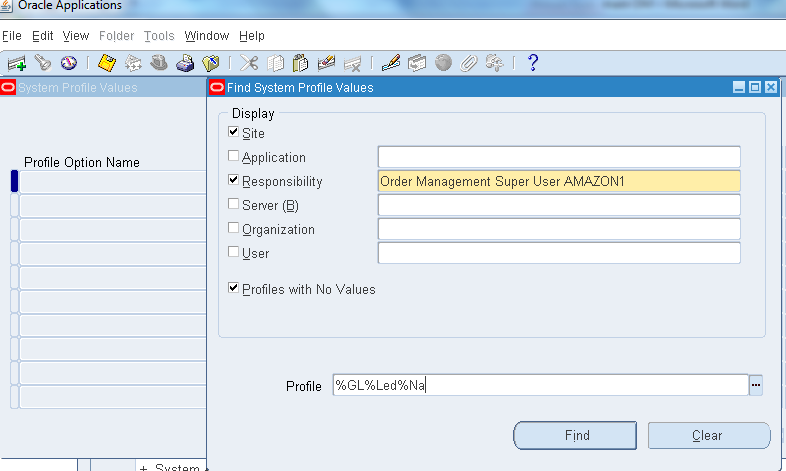
Task: Open the Tools menu
Action: point(159,36)
